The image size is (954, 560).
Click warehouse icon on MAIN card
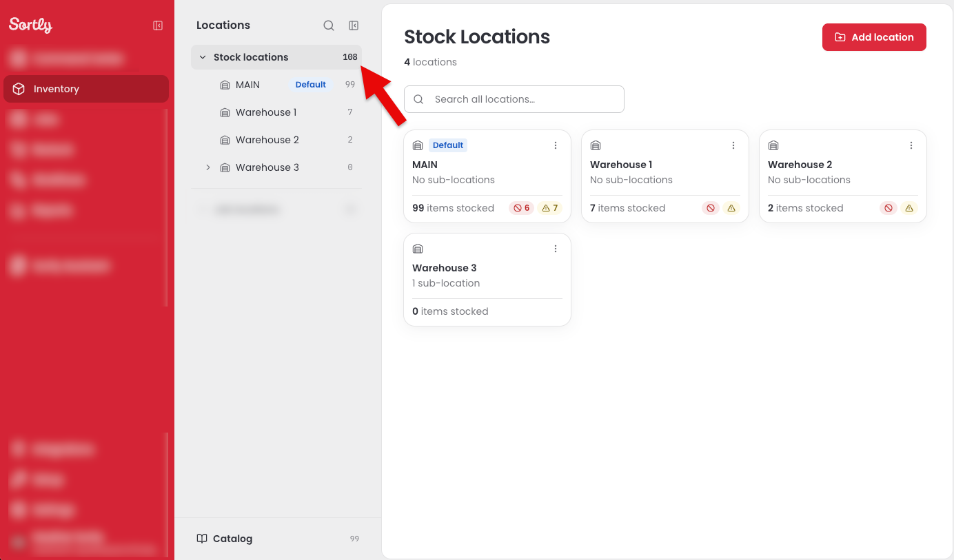pyautogui.click(x=418, y=145)
